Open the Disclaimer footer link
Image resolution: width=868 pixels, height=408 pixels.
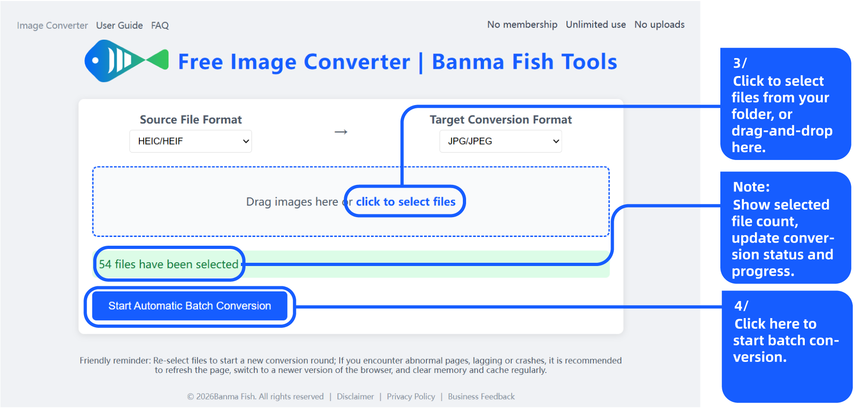click(355, 396)
